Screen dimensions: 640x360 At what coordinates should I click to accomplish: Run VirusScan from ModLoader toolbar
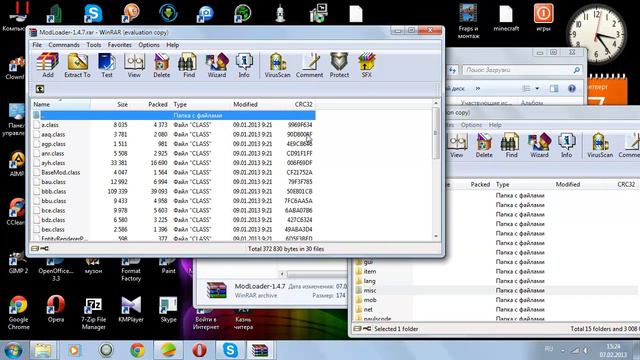tap(277, 65)
